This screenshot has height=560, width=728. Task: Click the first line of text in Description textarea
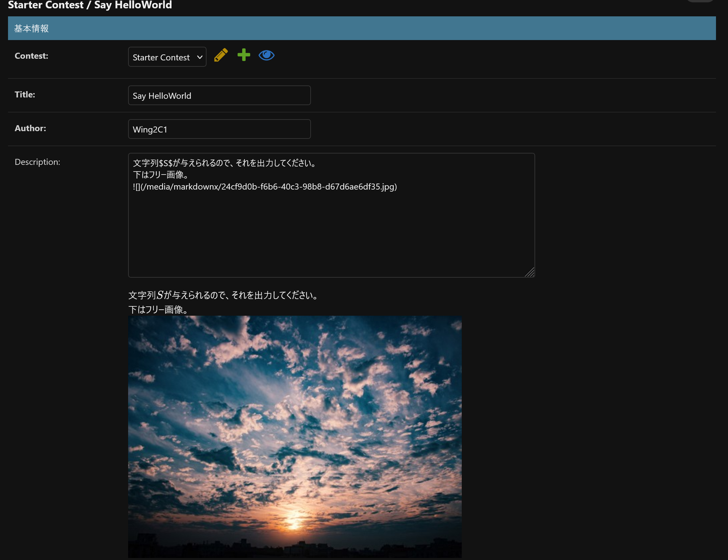tap(224, 163)
